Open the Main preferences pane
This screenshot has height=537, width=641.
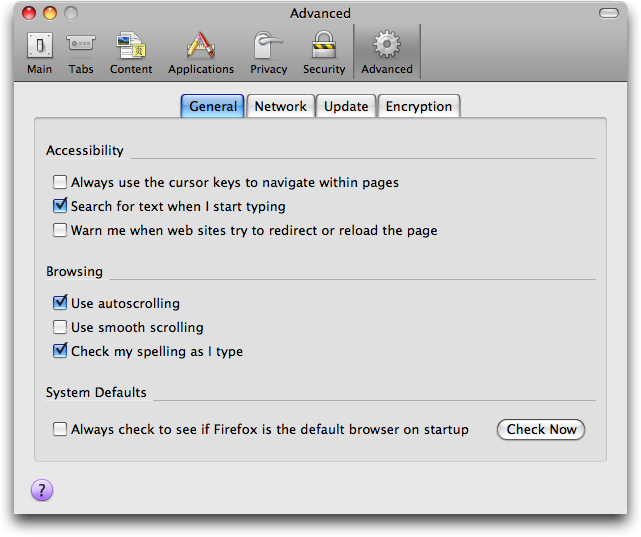point(40,52)
